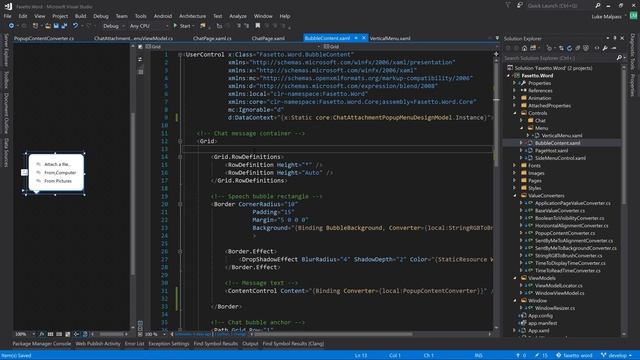Open the Build menu

[x=80, y=16]
